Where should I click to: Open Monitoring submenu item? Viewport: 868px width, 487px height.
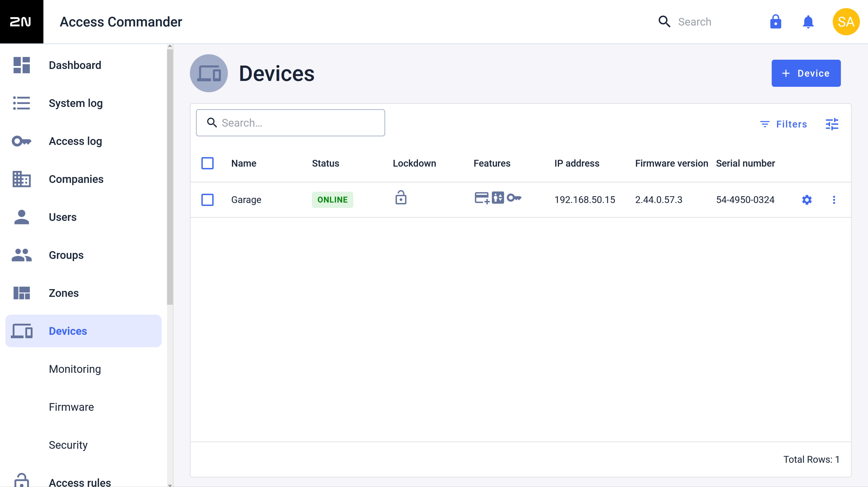[x=75, y=369]
